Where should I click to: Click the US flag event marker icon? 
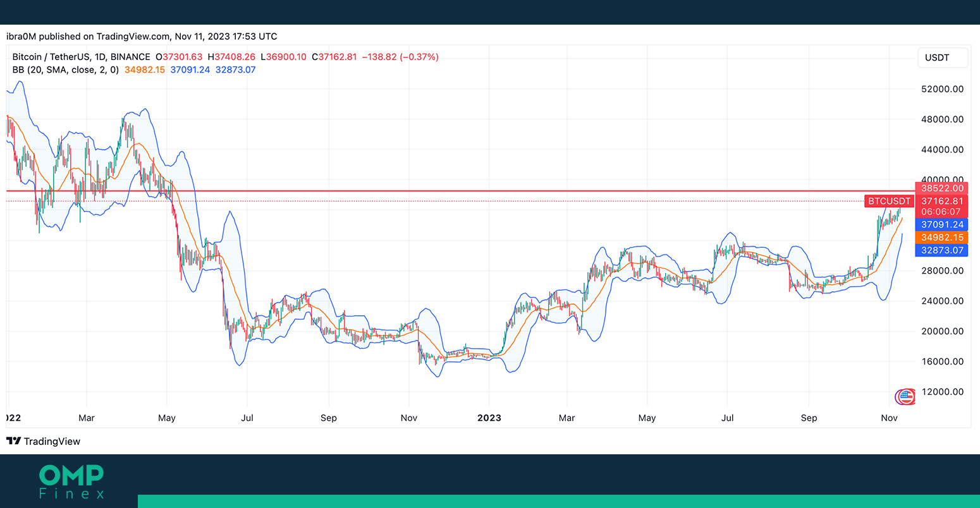coord(906,397)
